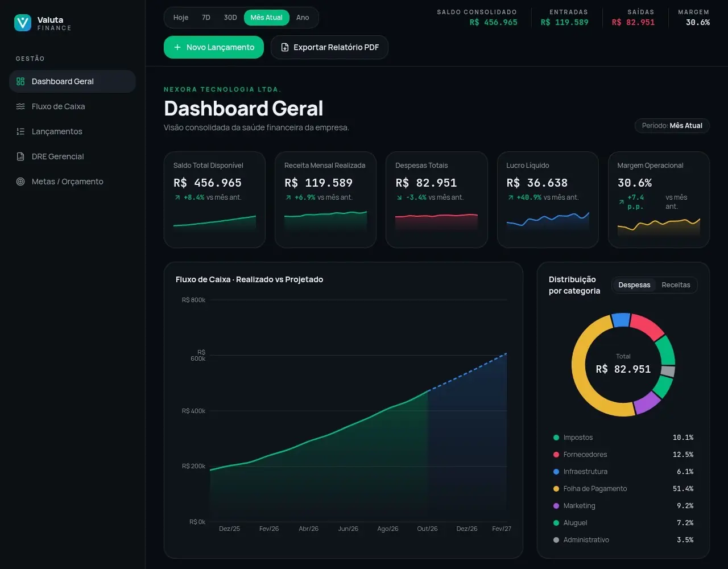This screenshot has width=728, height=569.
Task: Click the Valuta Finance logo icon
Action: pyautogui.click(x=23, y=23)
